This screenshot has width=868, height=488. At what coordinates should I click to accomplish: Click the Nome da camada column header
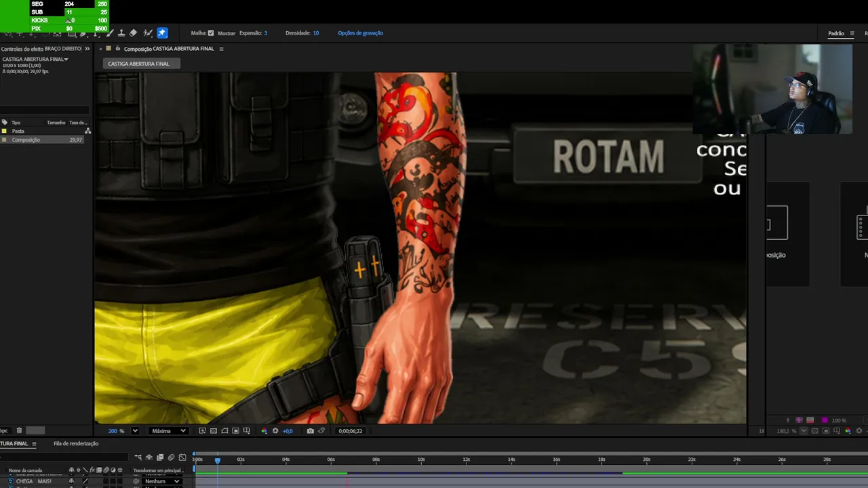click(x=25, y=470)
